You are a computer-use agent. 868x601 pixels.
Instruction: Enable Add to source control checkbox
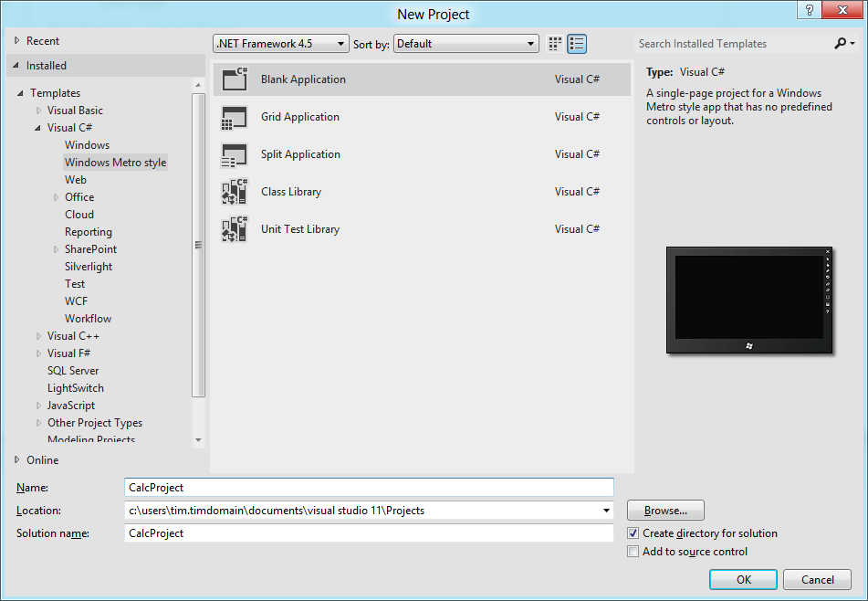pyautogui.click(x=633, y=552)
